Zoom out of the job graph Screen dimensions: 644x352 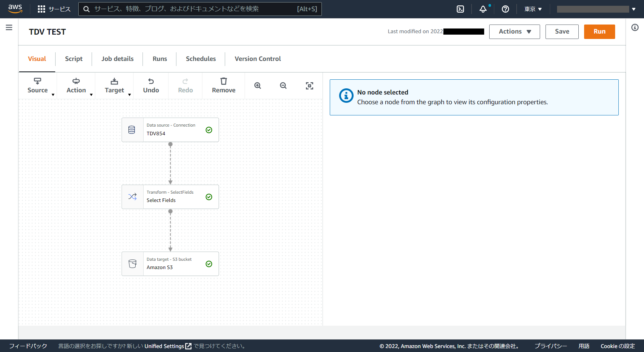pyautogui.click(x=283, y=85)
